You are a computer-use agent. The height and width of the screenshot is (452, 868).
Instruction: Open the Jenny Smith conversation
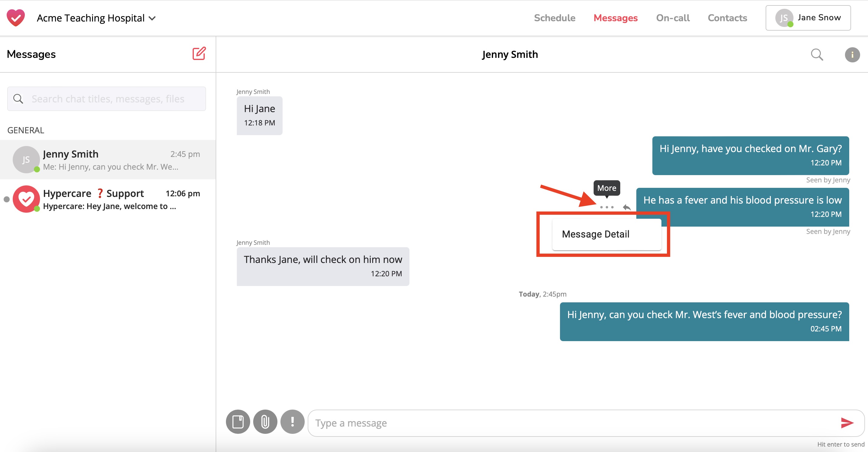coord(108,159)
